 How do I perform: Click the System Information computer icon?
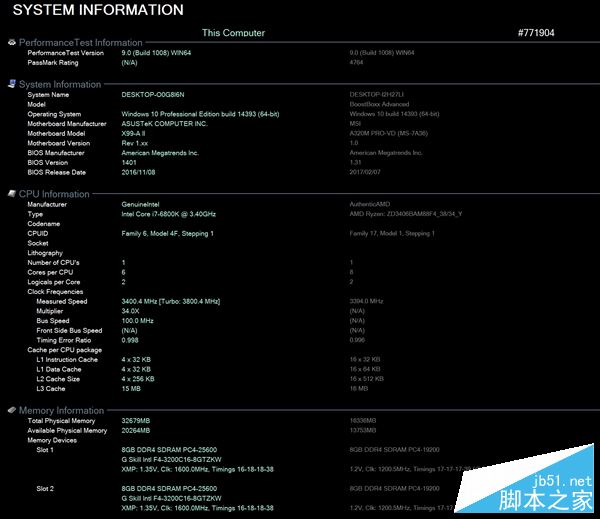point(12,84)
